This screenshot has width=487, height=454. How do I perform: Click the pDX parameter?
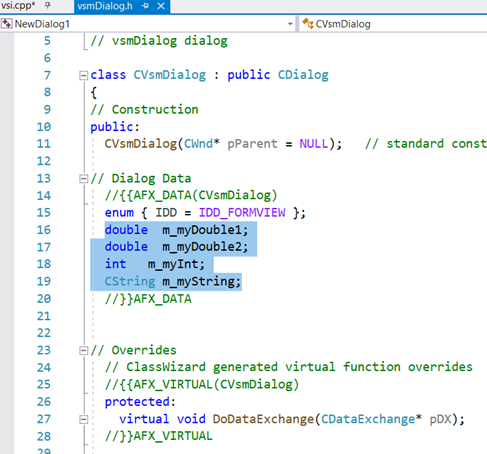[x=440, y=419]
